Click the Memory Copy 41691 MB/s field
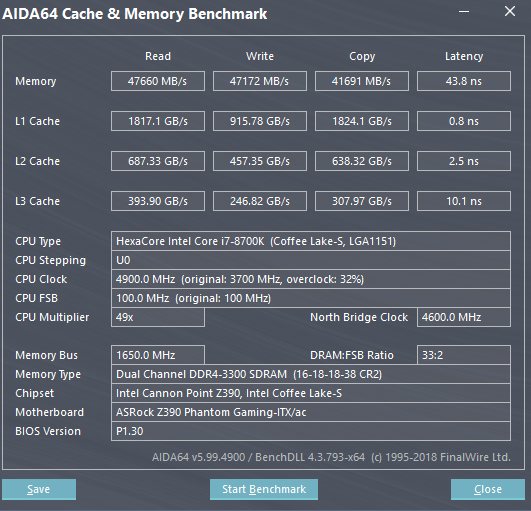Image resolution: width=531 pixels, height=511 pixels. (362, 81)
